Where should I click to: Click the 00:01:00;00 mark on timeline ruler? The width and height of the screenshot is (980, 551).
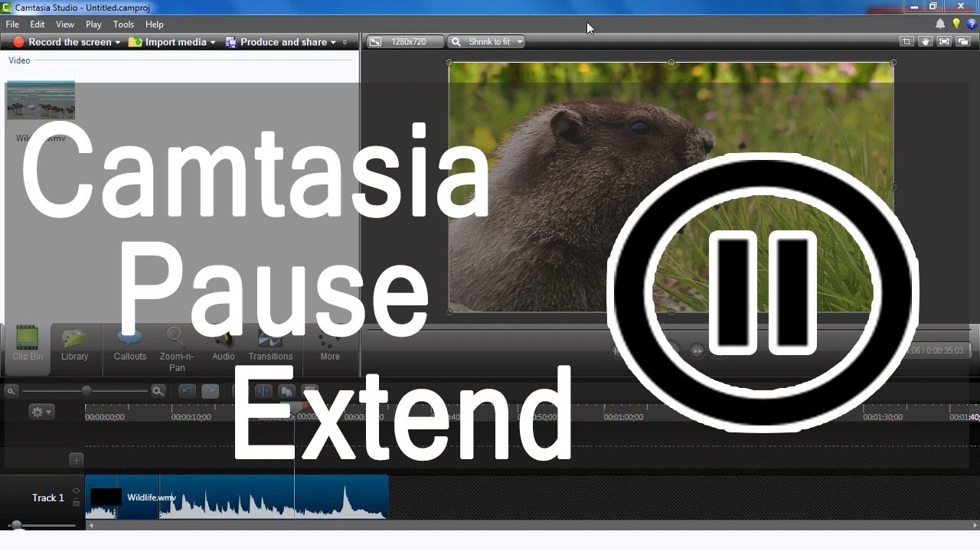pyautogui.click(x=623, y=417)
